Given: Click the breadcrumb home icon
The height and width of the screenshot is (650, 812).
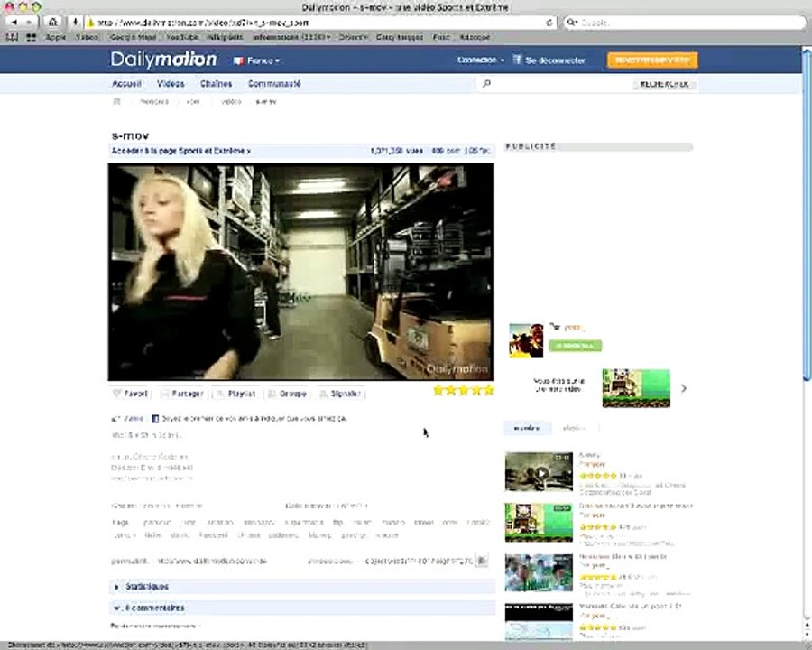Looking at the screenshot, I should [x=117, y=102].
